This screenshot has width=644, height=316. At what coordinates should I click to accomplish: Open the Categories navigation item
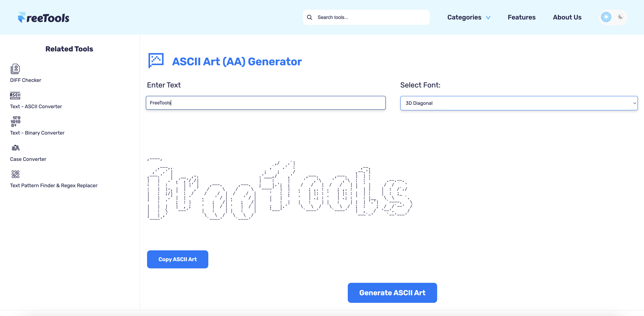tap(464, 17)
